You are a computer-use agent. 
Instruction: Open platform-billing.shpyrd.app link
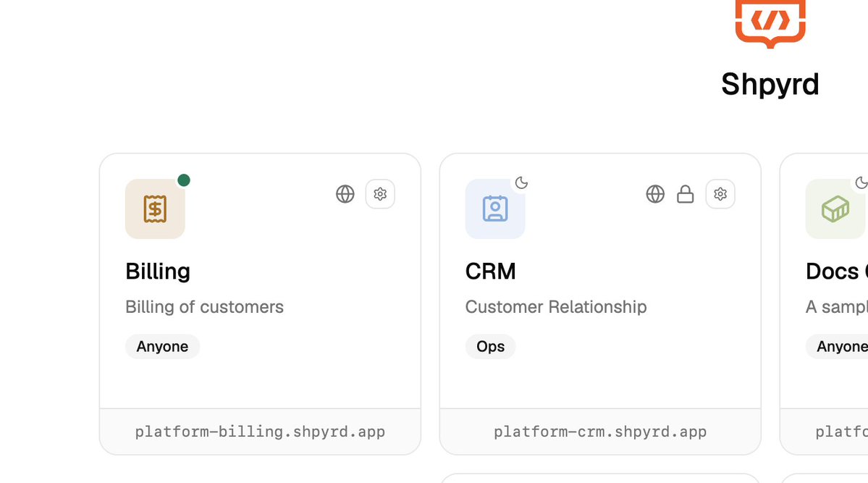coord(260,432)
